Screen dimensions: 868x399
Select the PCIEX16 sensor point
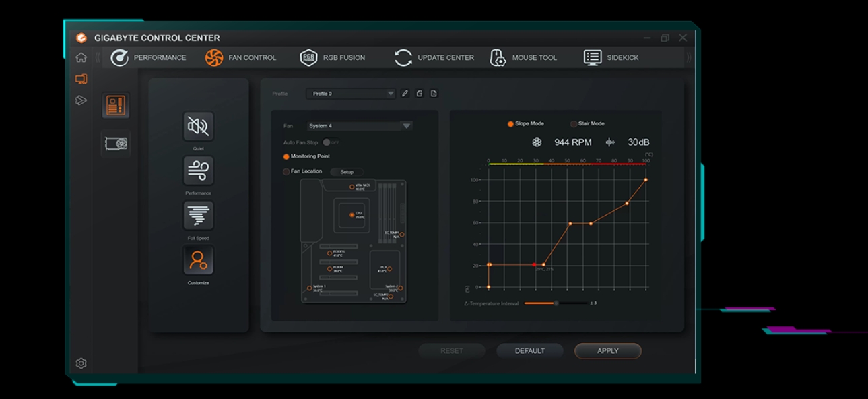[x=329, y=253]
